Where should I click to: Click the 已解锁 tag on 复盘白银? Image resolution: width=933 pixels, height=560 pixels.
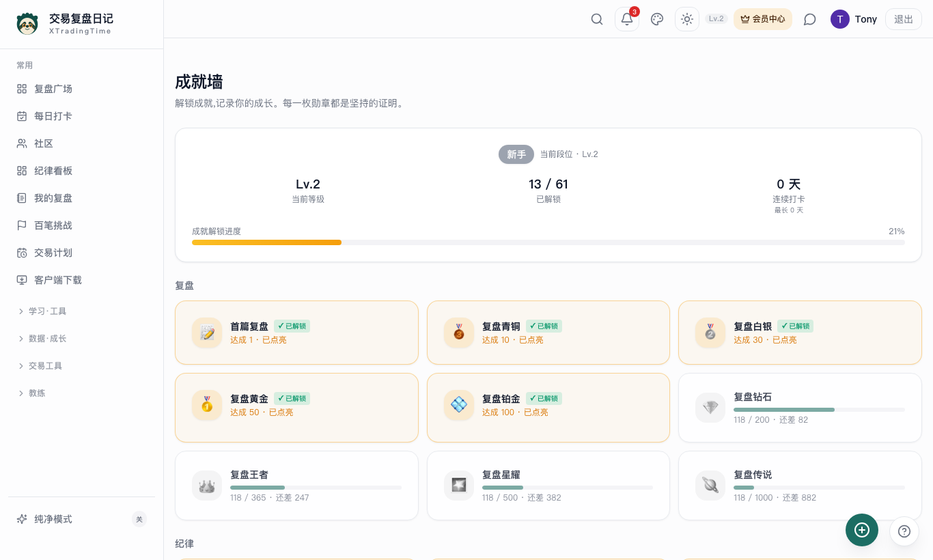[x=796, y=326]
